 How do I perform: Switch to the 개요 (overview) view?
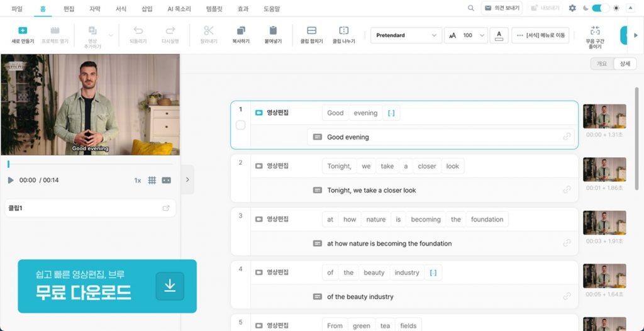click(602, 64)
